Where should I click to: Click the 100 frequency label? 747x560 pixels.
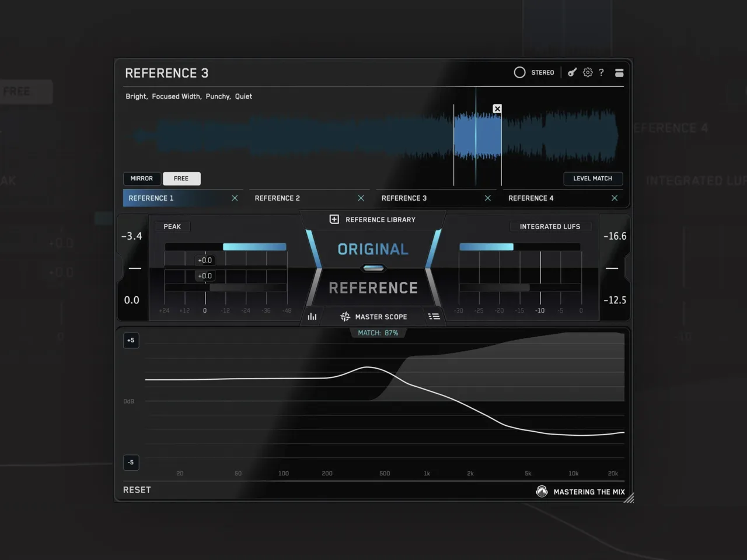point(284,474)
